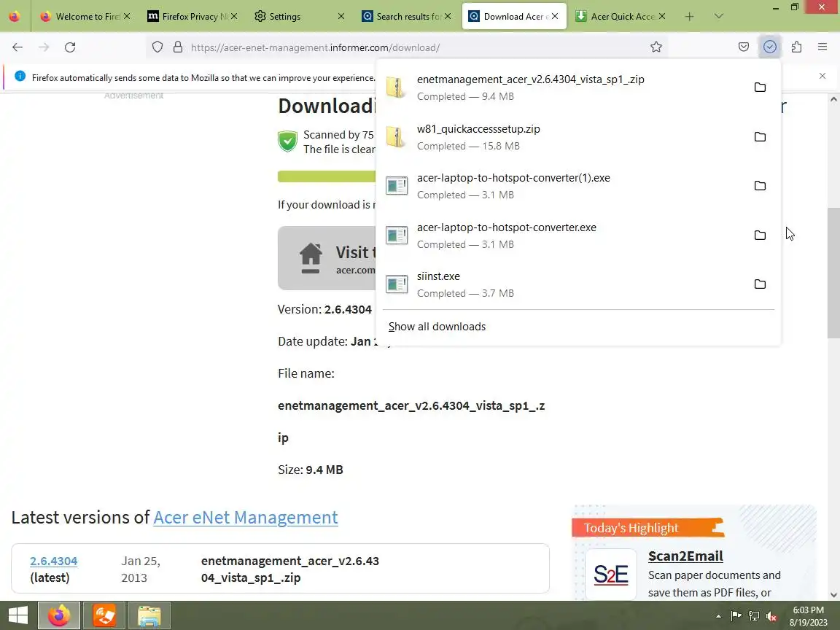
Task: Open the Firefox application menu
Action: [x=822, y=47]
